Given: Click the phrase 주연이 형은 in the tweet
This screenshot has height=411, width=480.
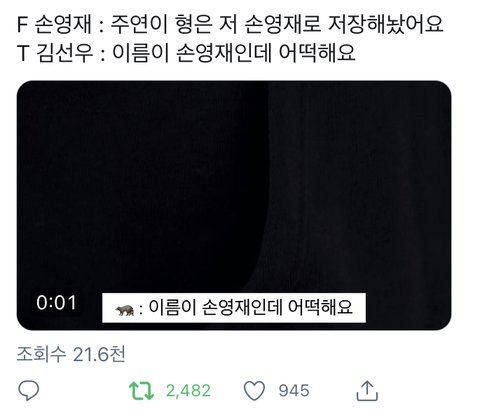Looking at the screenshot, I should pyautogui.click(x=161, y=24).
